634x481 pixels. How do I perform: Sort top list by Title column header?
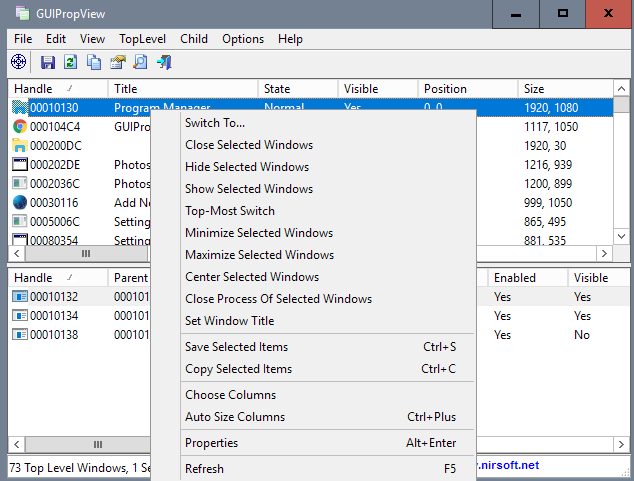[183, 89]
